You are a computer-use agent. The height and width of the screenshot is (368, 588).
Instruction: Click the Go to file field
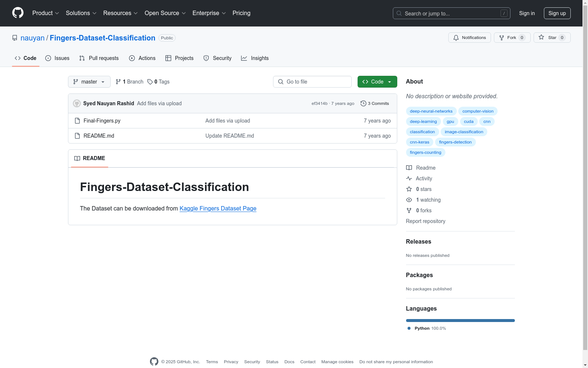tap(312, 82)
